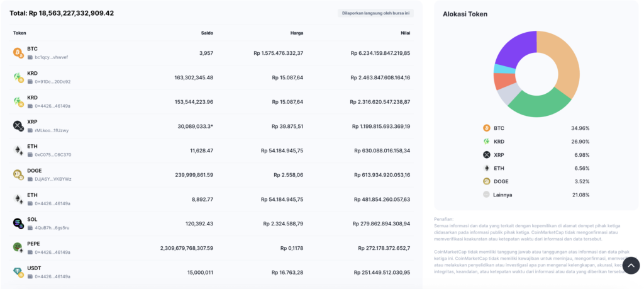
Task: Select the Lainnya legend entry
Action: click(536, 195)
